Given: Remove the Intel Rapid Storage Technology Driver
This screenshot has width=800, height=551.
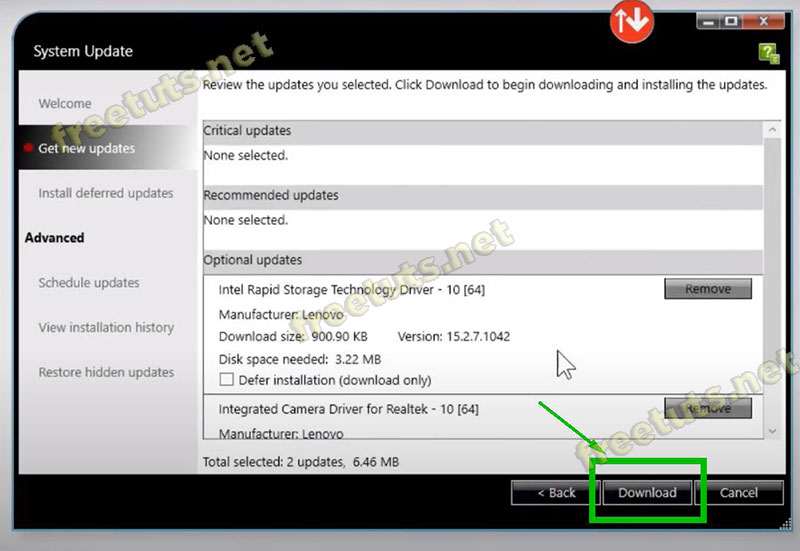Looking at the screenshot, I should click(x=708, y=289).
